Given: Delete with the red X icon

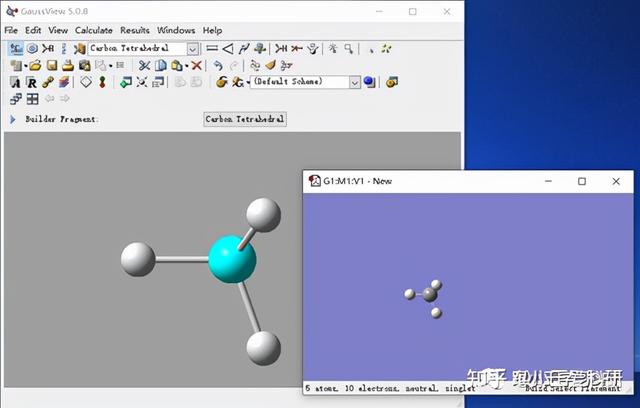Looking at the screenshot, I should pos(196,65).
